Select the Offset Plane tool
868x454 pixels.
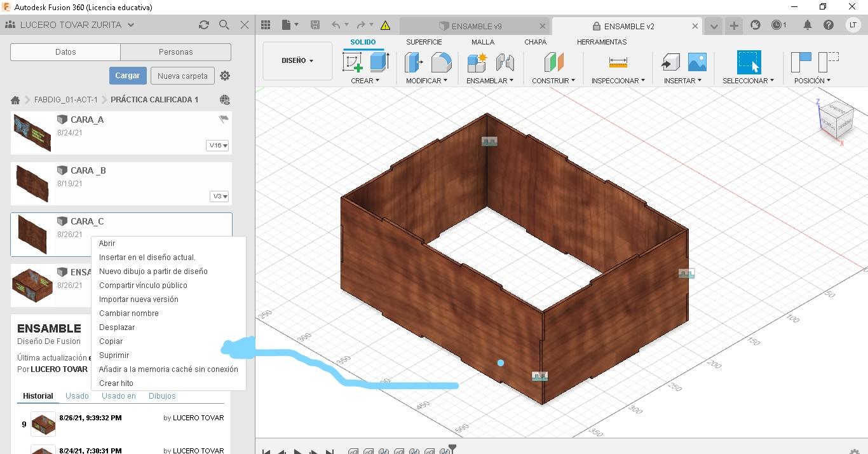pyautogui.click(x=553, y=62)
